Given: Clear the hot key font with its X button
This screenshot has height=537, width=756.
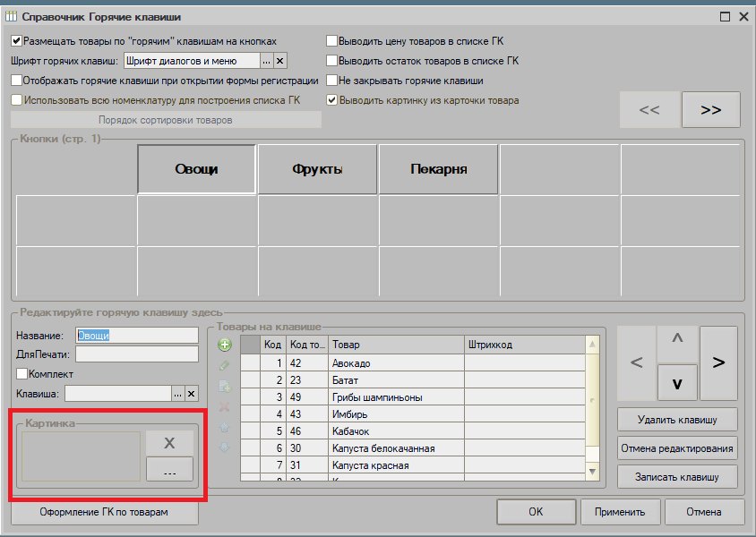Looking at the screenshot, I should [280, 61].
